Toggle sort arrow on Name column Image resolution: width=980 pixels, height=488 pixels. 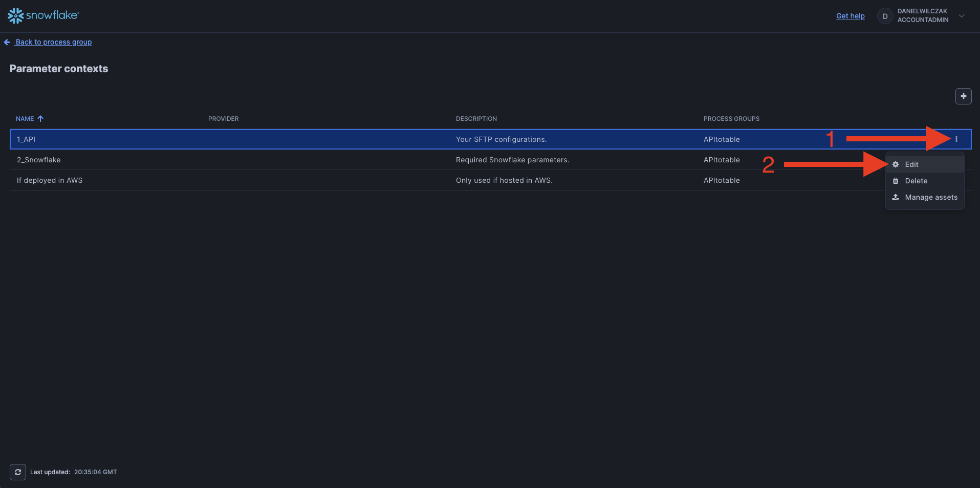(40, 119)
